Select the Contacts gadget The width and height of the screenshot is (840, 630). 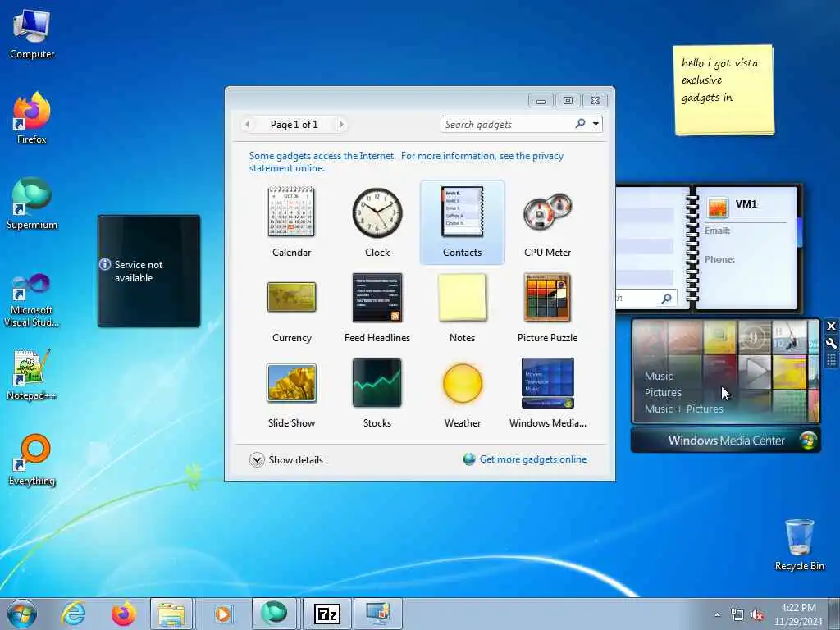point(463,222)
